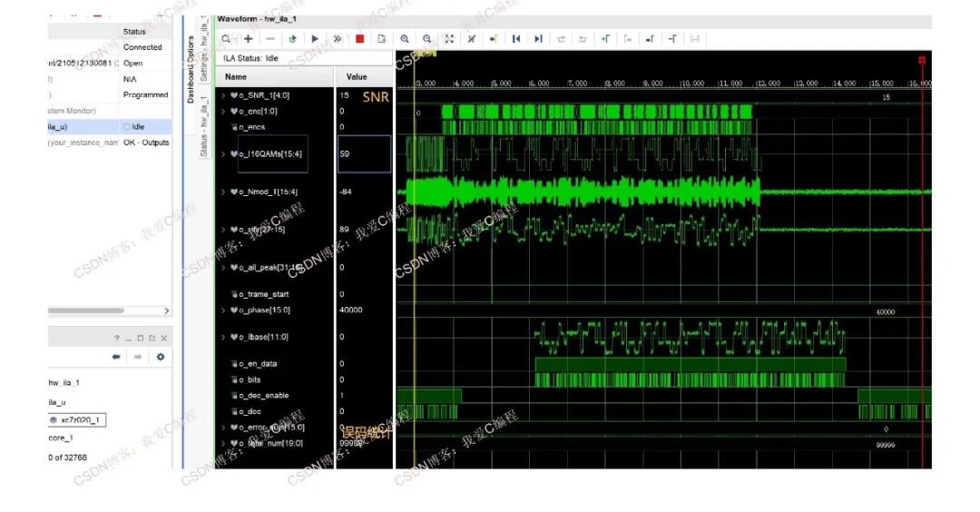This screenshot has height=512, width=980.
Task: Click the Programmed status cell
Action: (145, 95)
